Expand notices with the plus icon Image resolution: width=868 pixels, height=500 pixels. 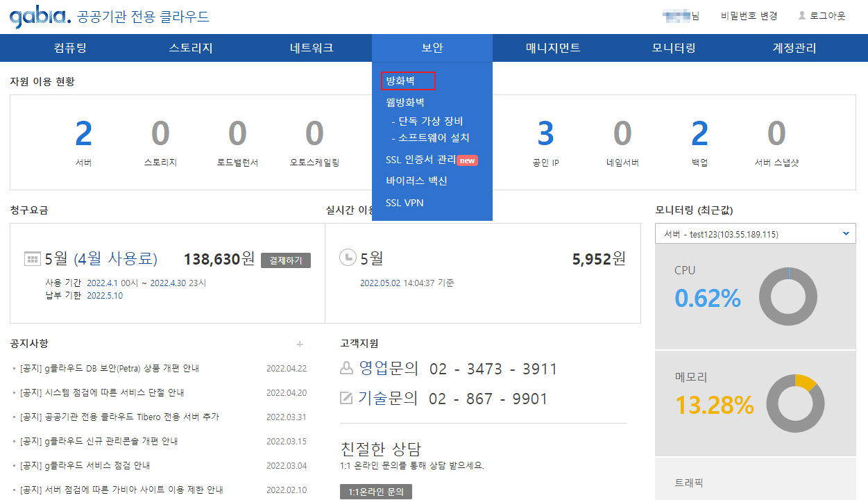300,344
